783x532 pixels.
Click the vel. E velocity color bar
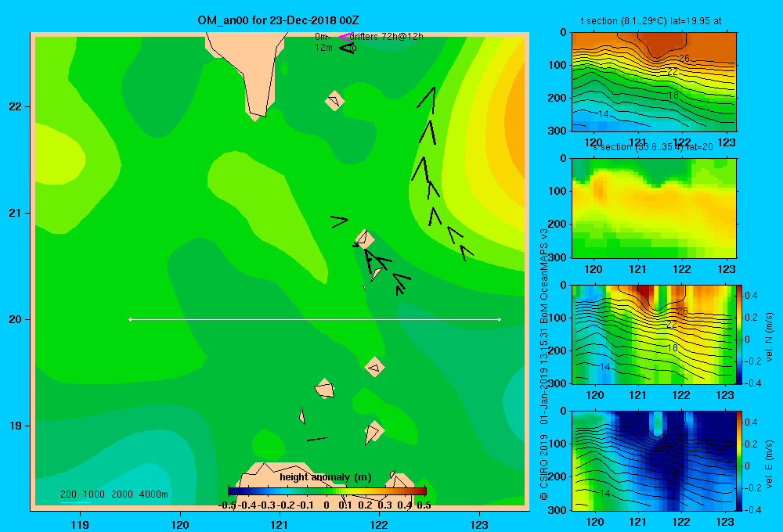pyautogui.click(x=739, y=461)
